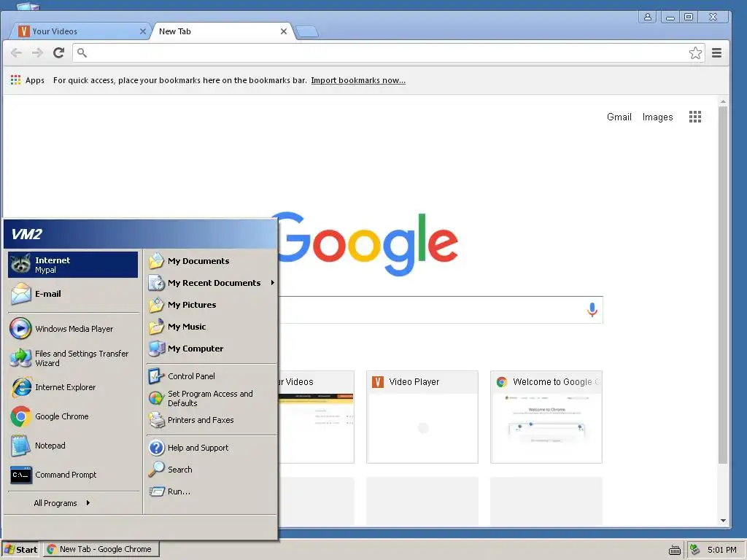The image size is (747, 560).
Task: Open a new tab button
Action: [307, 32]
